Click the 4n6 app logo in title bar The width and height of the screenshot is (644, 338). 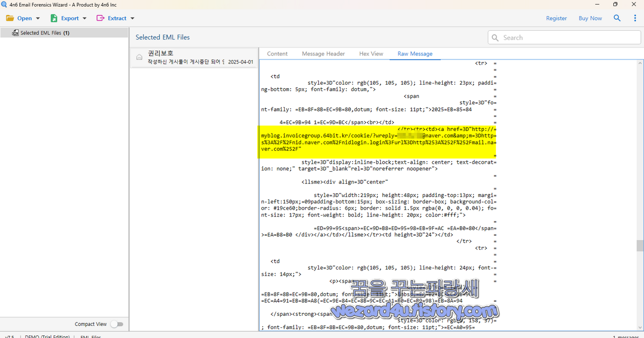[x=5, y=5]
